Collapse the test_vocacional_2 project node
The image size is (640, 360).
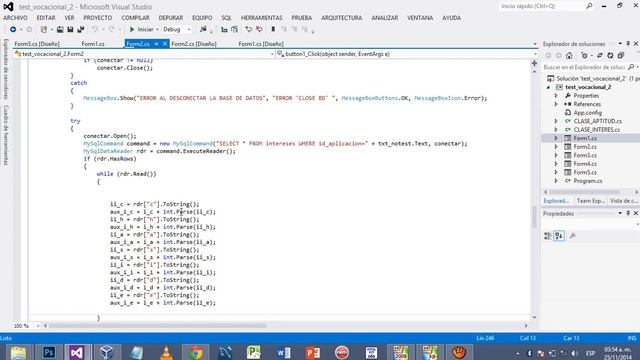point(548,87)
